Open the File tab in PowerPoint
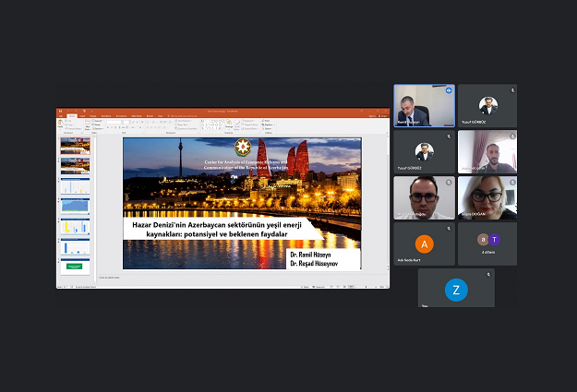 [x=61, y=115]
